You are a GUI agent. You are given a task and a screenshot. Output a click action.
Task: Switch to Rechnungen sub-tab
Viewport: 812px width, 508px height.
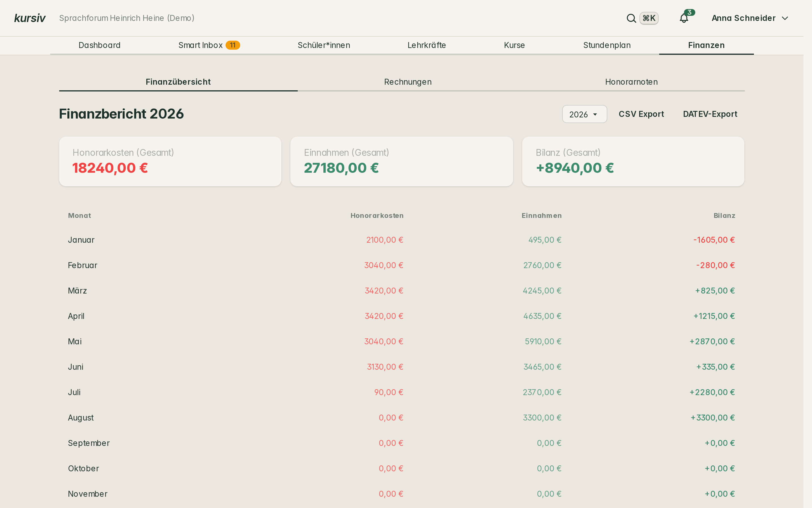(408, 82)
